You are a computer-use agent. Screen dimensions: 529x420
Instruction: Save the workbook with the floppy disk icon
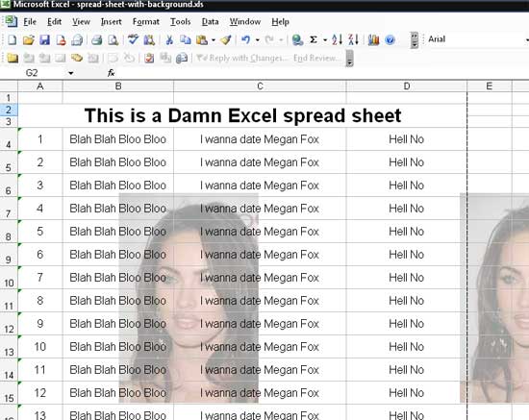[44, 40]
